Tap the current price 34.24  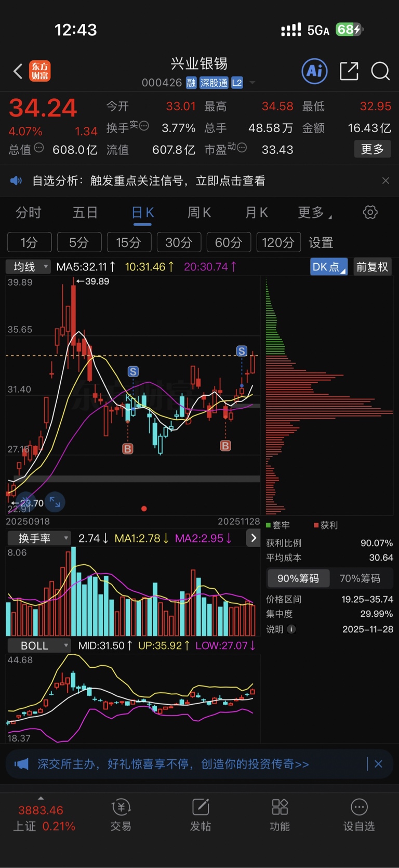[x=43, y=108]
